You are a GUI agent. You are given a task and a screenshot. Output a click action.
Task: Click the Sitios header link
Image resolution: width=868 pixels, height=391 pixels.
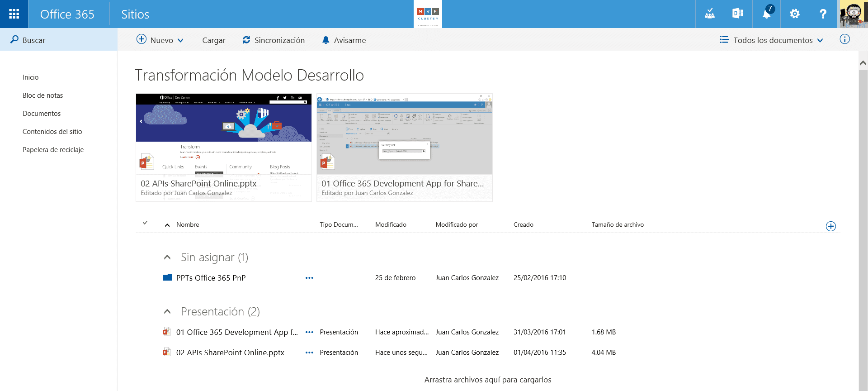point(135,14)
